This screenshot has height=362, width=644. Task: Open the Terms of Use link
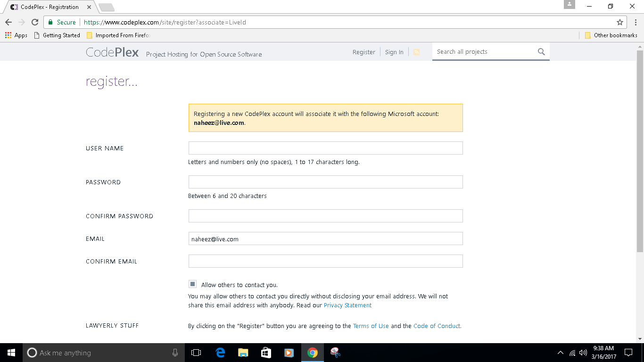[371, 326]
